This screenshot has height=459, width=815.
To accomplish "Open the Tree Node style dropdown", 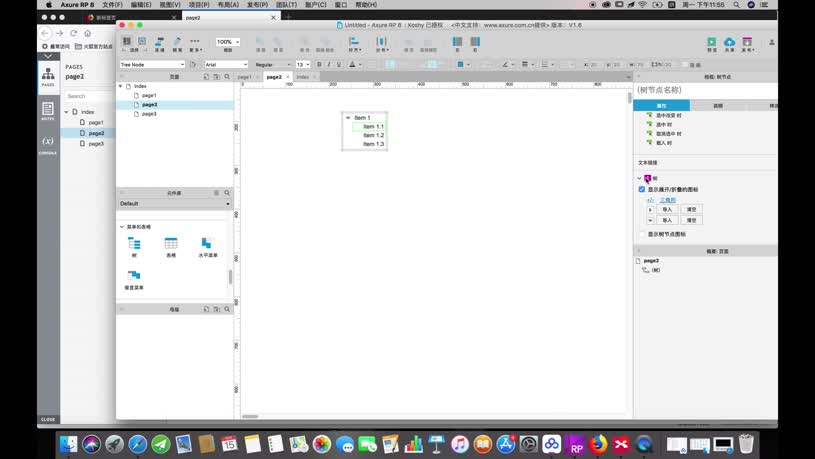I will [x=152, y=64].
